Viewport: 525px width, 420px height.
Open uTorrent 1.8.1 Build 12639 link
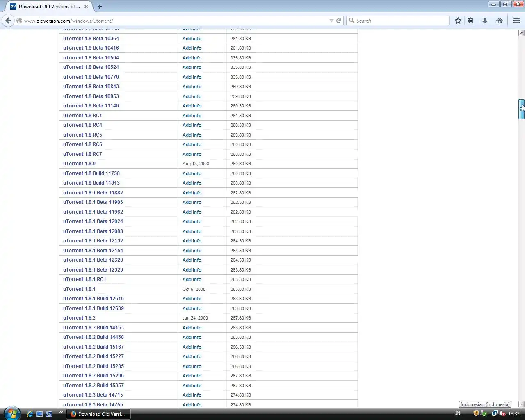(94, 308)
